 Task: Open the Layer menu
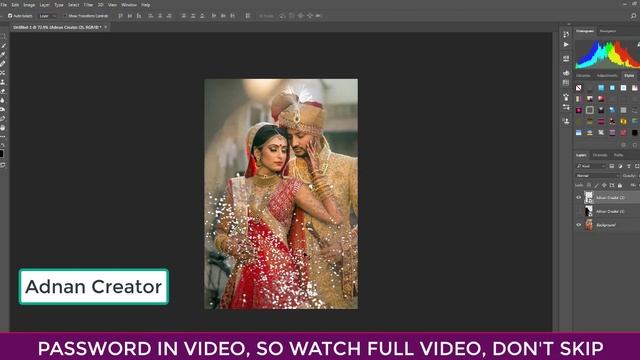pyautogui.click(x=44, y=5)
